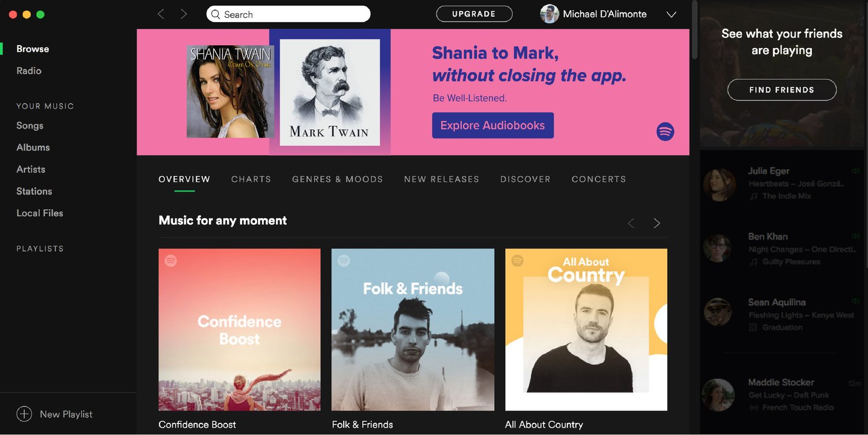Click the Upgrade button
This screenshot has width=868, height=435.
point(474,14)
